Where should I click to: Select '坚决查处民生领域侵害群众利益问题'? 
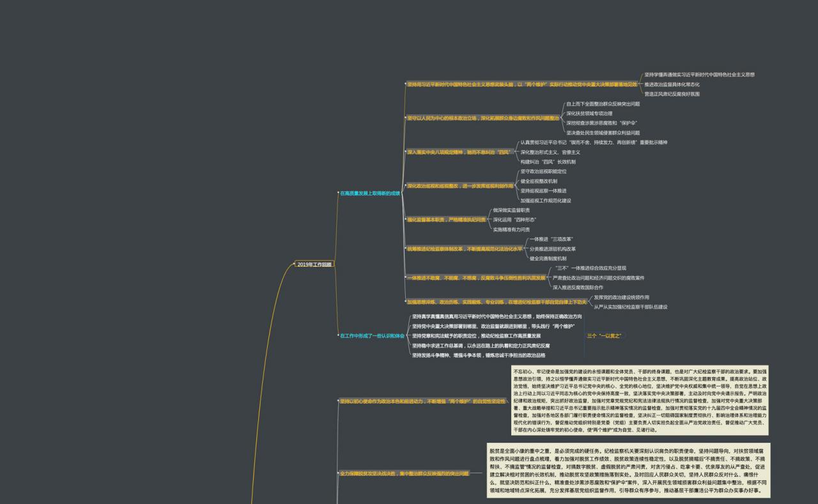tap(603, 133)
